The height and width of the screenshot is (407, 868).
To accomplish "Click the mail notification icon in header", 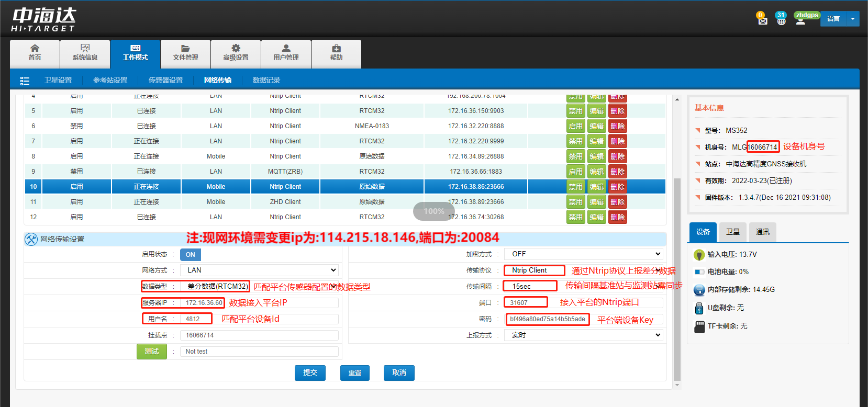I will (x=762, y=20).
